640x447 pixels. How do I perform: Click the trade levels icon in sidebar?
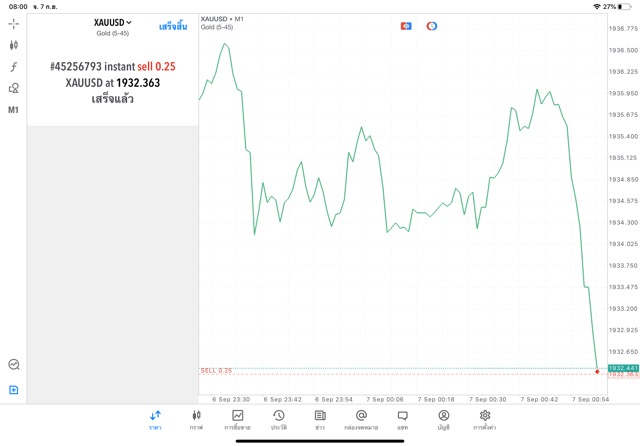pyautogui.click(x=14, y=365)
